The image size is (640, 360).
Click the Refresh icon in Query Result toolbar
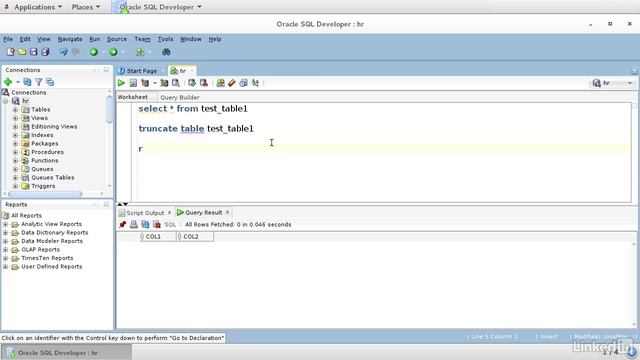coord(145,224)
